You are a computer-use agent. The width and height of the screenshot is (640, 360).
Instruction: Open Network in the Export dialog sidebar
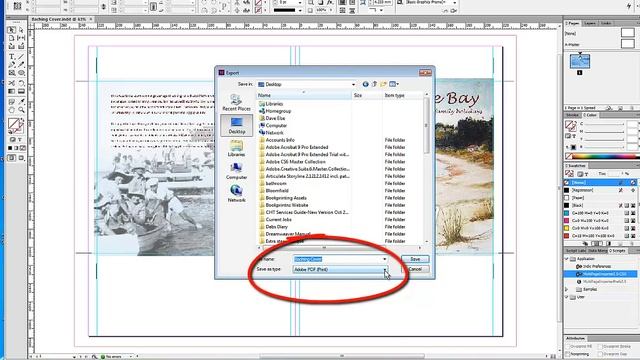[x=236, y=194]
